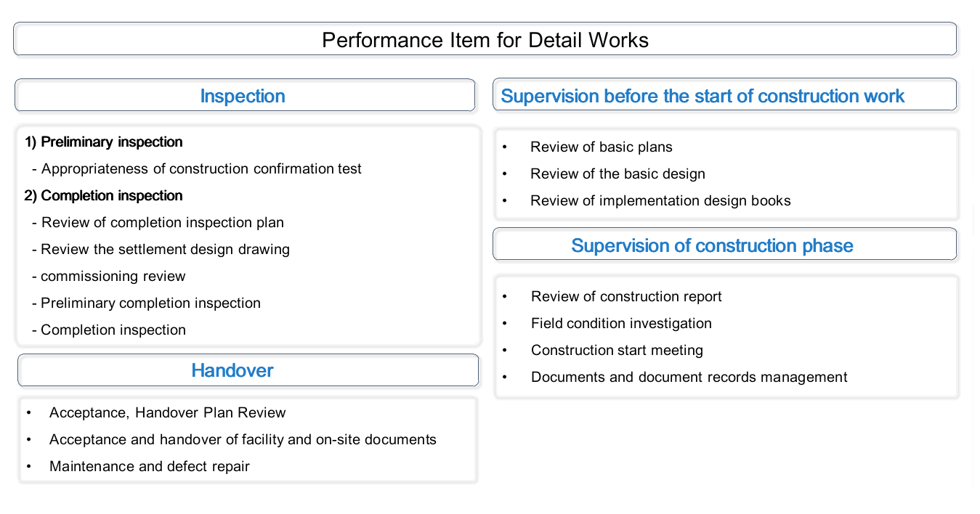
Task: Click 'Review of completion inspection plan' item
Action: [x=162, y=222]
